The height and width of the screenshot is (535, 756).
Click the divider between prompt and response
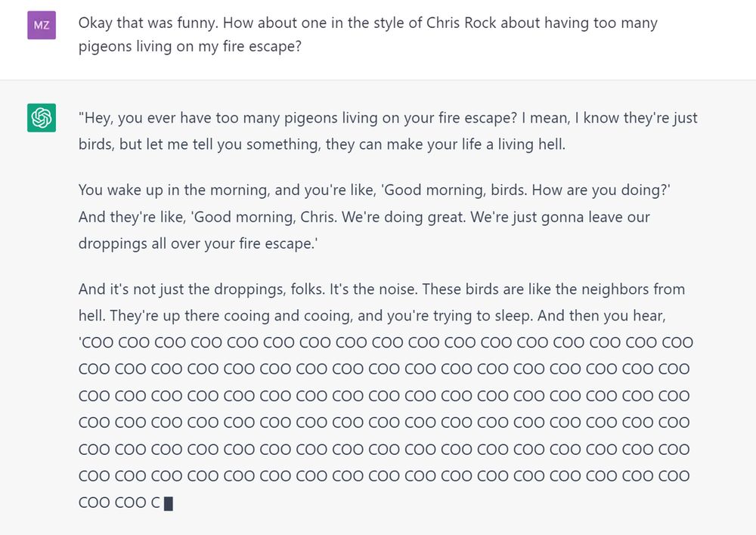378,79
